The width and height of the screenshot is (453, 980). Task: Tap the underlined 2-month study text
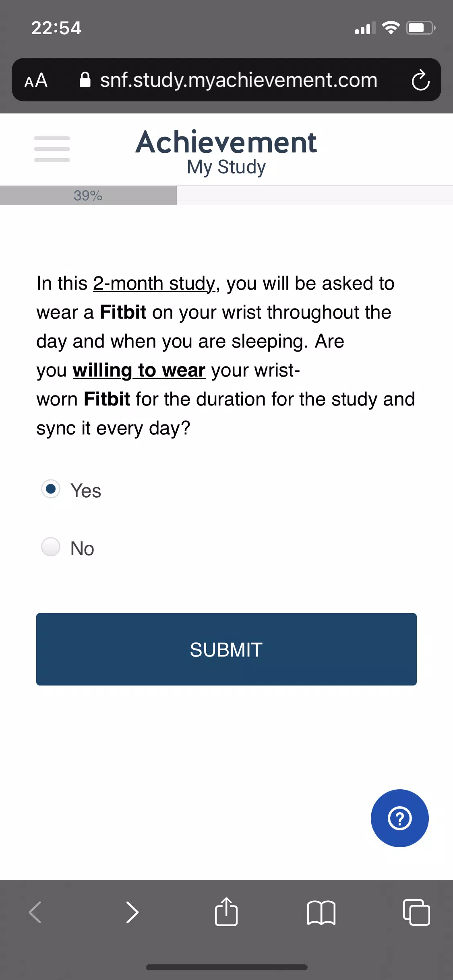155,283
